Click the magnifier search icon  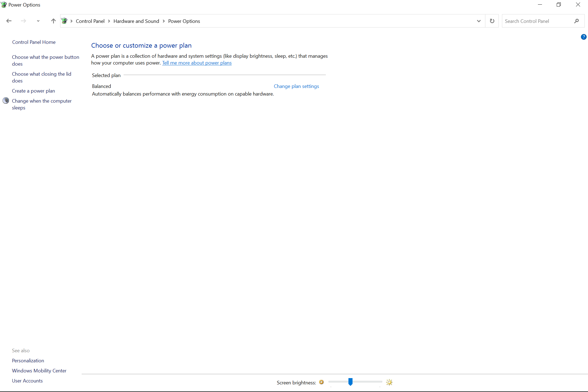576,21
